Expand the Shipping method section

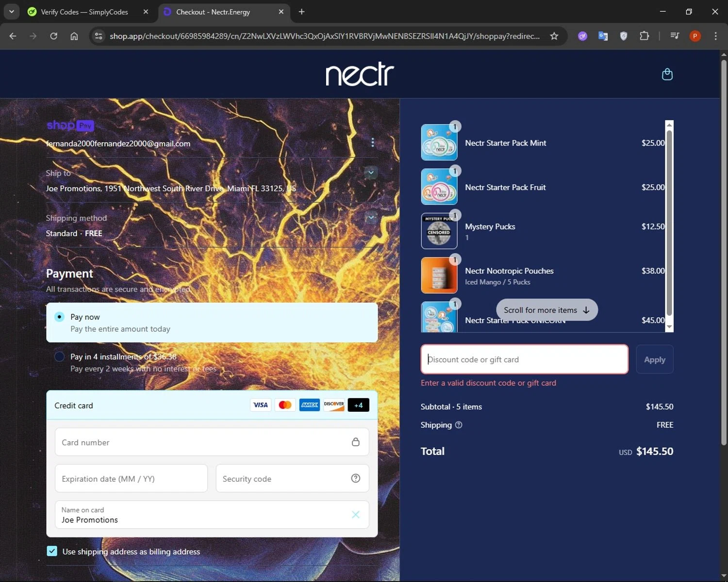(371, 217)
